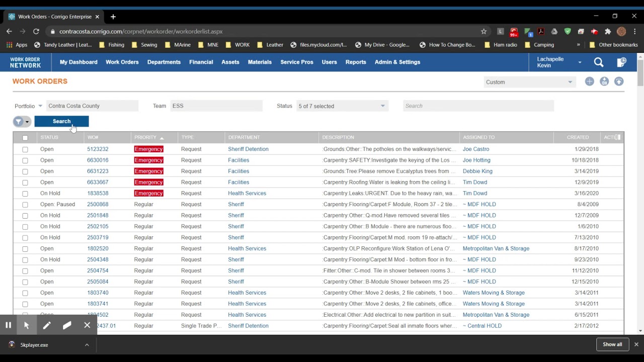644x362 pixels.
Task: Open the Chrome three-dot menu
Action: [x=635, y=31]
